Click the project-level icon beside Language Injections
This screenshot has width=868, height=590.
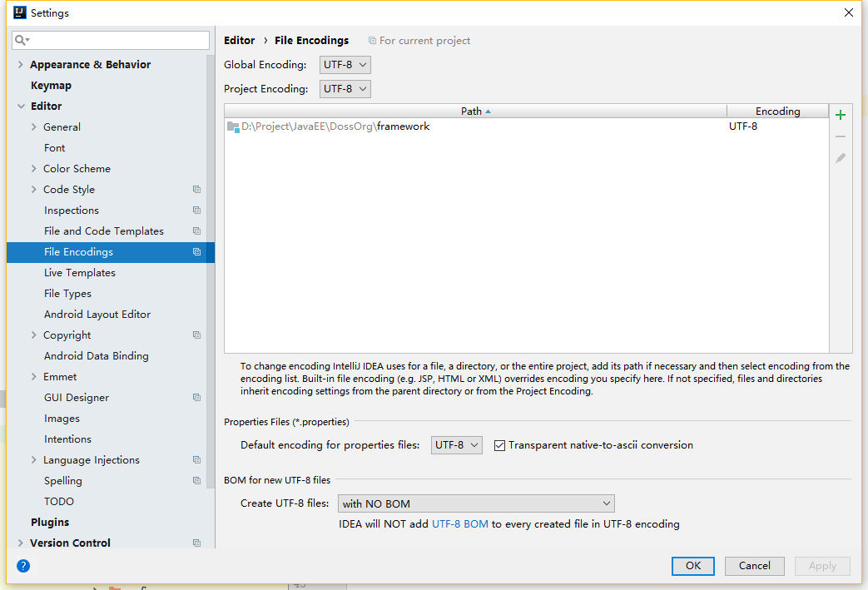click(x=196, y=460)
